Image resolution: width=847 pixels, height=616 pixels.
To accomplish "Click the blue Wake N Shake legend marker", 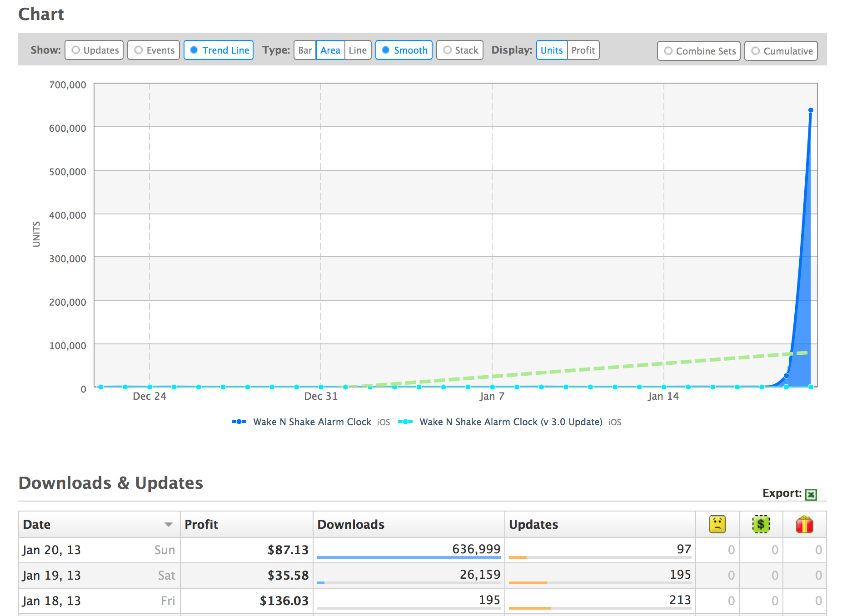I will [x=239, y=422].
